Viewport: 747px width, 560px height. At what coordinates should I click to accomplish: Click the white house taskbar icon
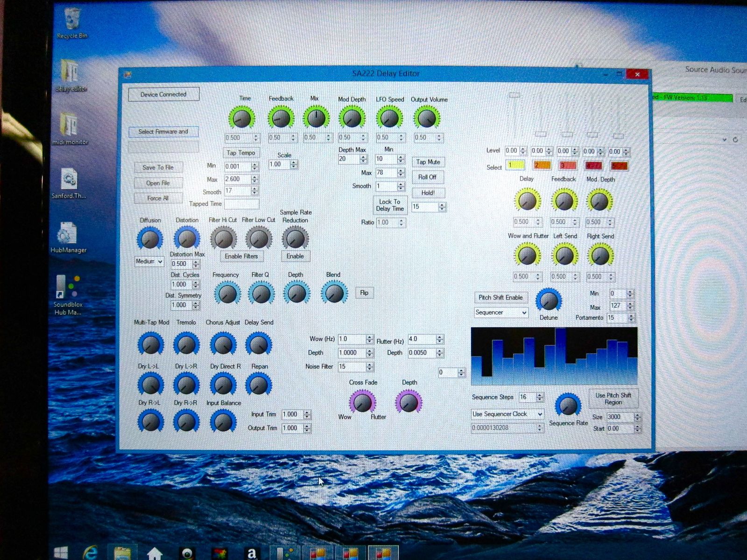[x=155, y=553]
